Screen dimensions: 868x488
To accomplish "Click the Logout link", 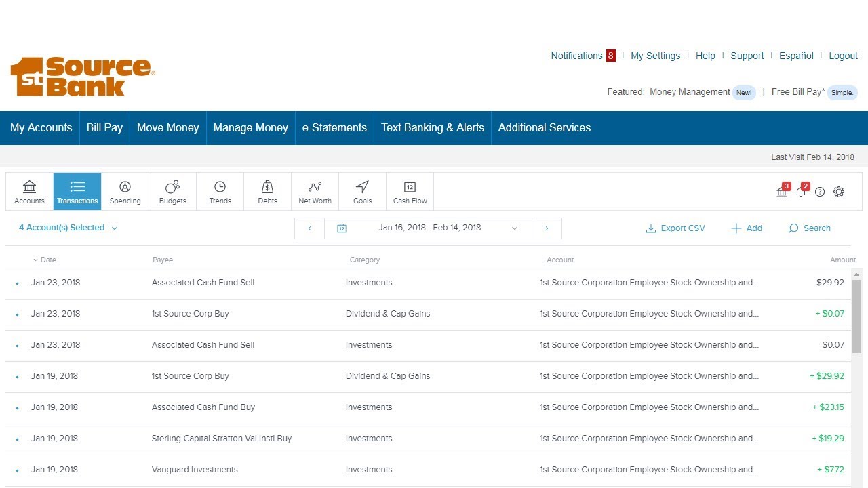I will [x=844, y=56].
